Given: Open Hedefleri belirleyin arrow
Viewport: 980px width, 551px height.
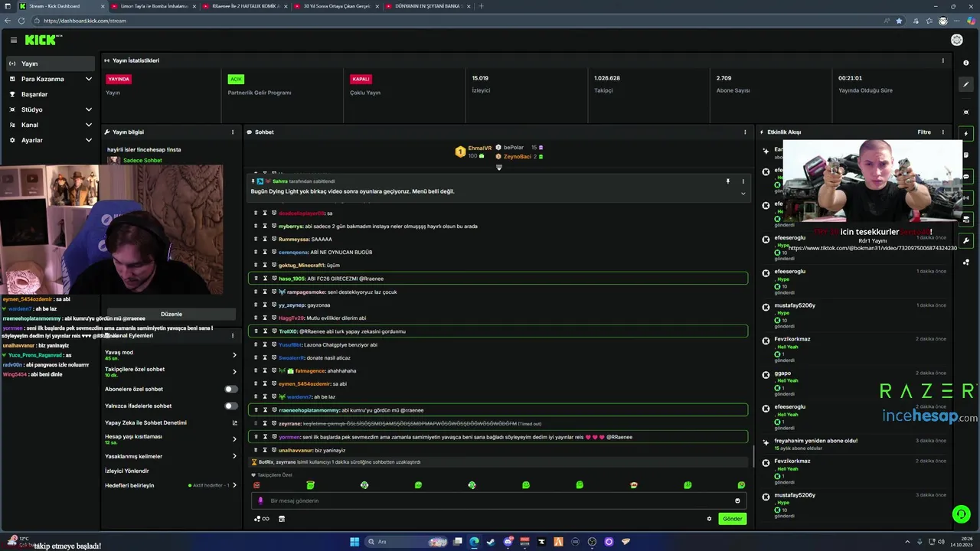Looking at the screenshot, I should coord(234,485).
